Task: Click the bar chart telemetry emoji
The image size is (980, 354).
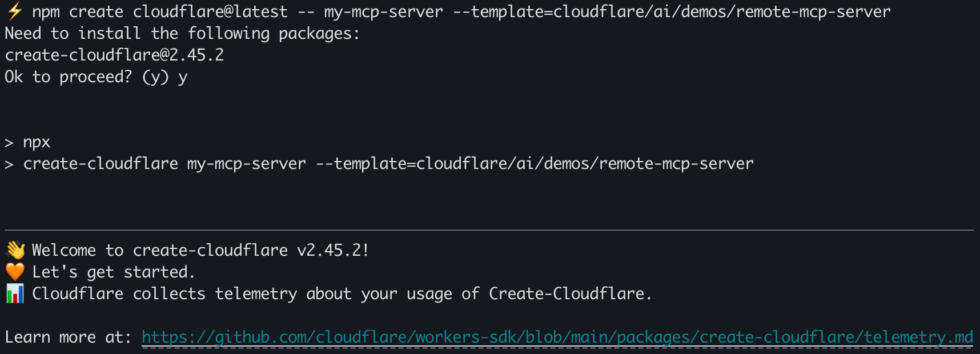Action: [15, 293]
